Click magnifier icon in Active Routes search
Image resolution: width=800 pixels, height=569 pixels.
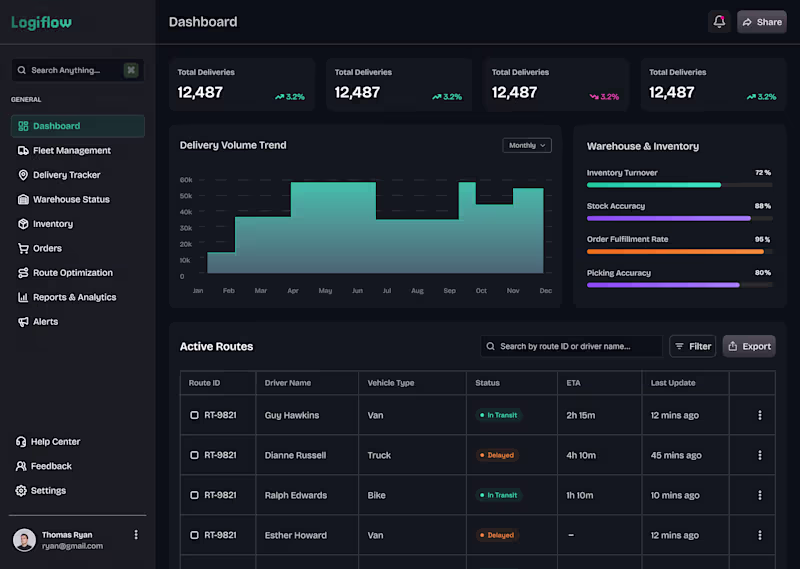pos(490,346)
